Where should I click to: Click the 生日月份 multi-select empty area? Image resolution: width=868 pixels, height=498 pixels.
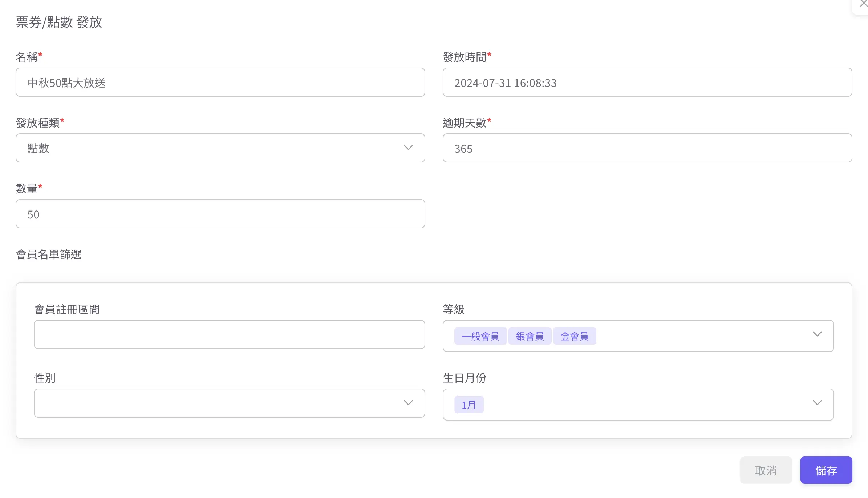point(646,405)
